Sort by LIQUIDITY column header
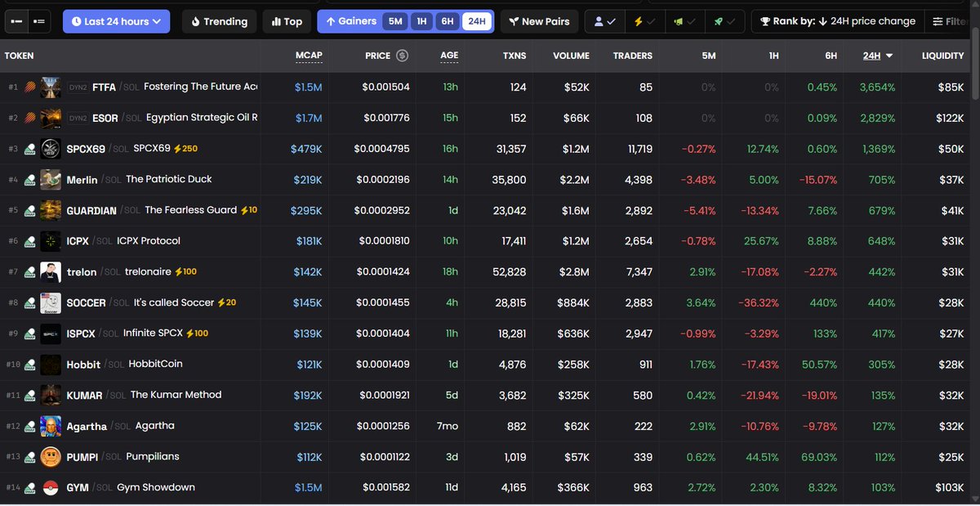 942,56
